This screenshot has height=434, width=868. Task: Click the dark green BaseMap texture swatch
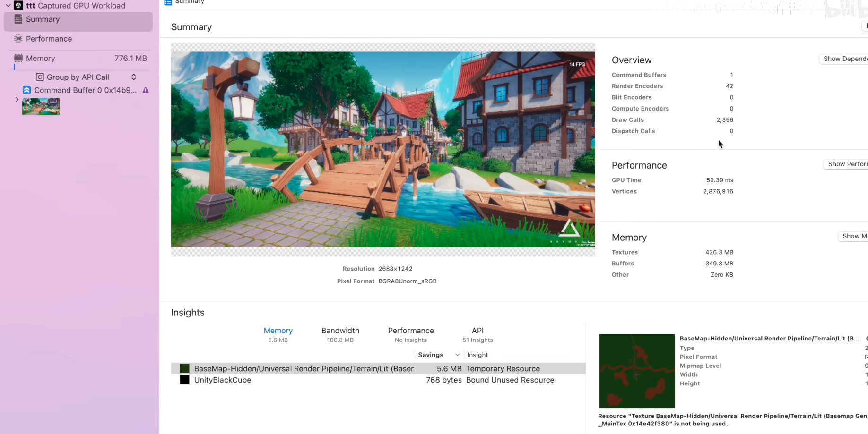(185, 369)
